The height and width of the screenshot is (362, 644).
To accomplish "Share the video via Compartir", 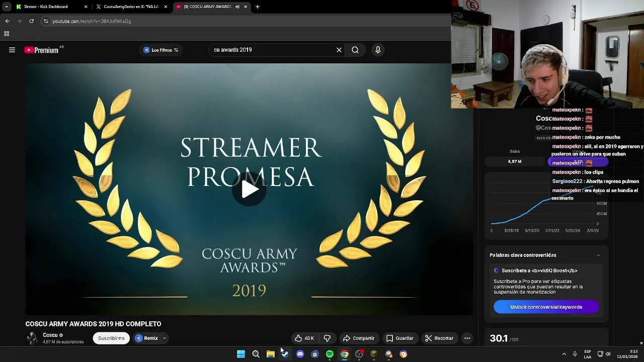I will pyautogui.click(x=359, y=338).
